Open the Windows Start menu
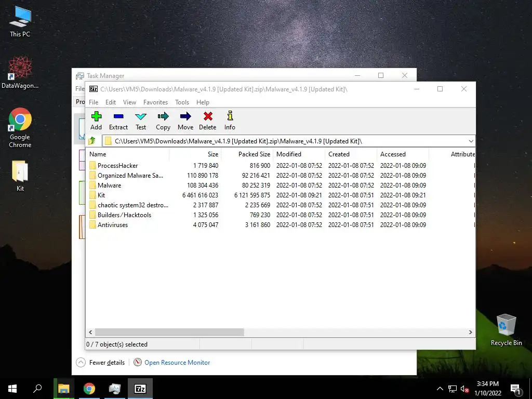This screenshot has width=532, height=399. click(x=12, y=389)
